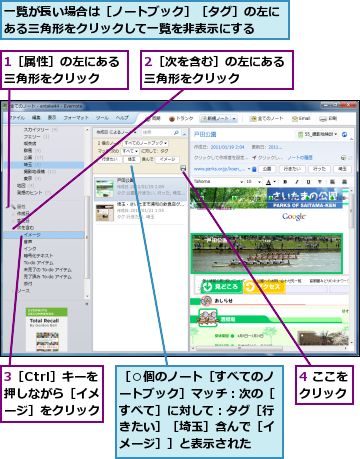Open the 作成日によるノート sort dropdown
The image size is (360, 459).
[x=116, y=133]
